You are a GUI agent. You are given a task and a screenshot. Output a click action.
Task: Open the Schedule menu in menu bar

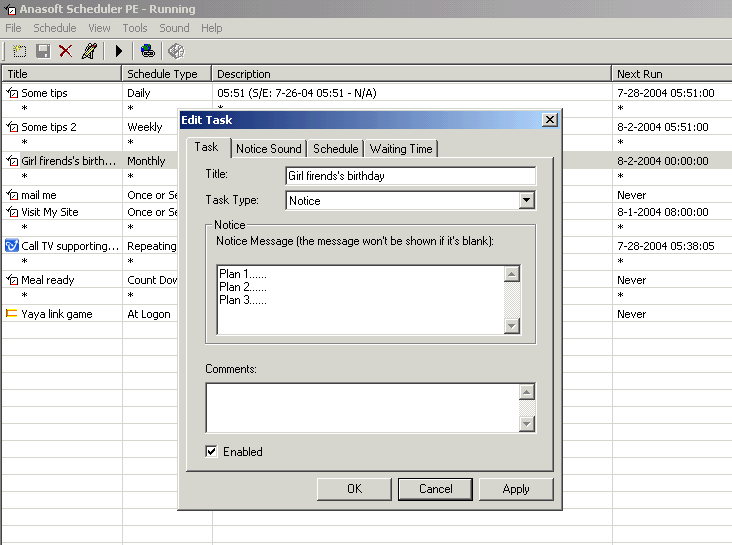(54, 28)
